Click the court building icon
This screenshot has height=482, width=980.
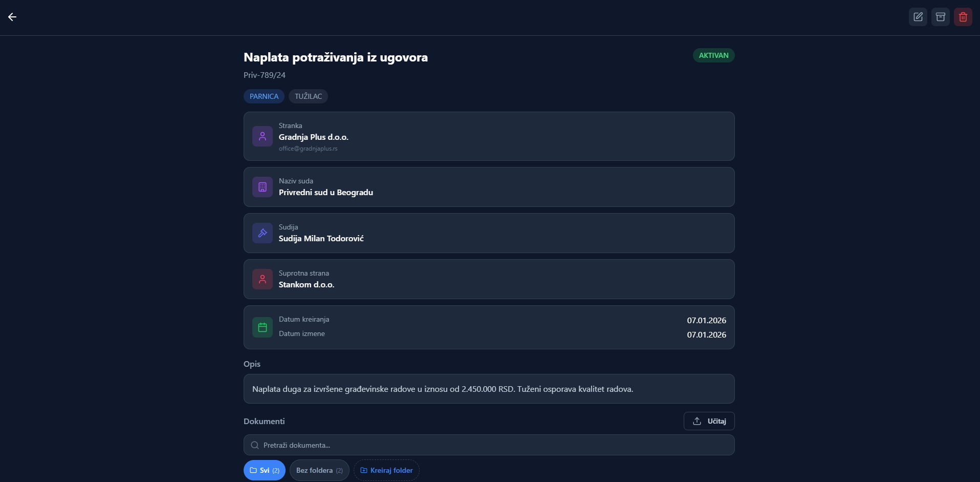pos(263,187)
